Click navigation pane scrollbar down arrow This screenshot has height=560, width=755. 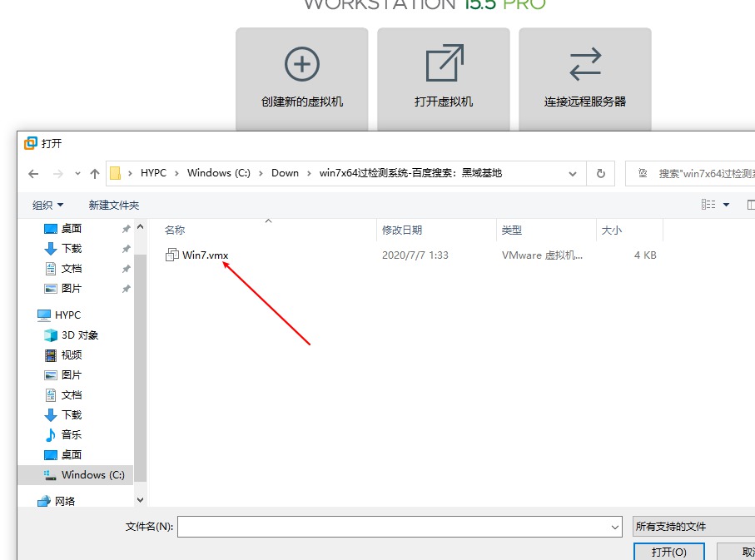pos(140,500)
